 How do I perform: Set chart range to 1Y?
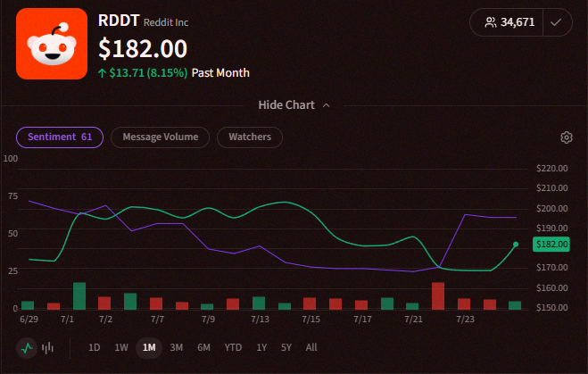tap(261, 348)
